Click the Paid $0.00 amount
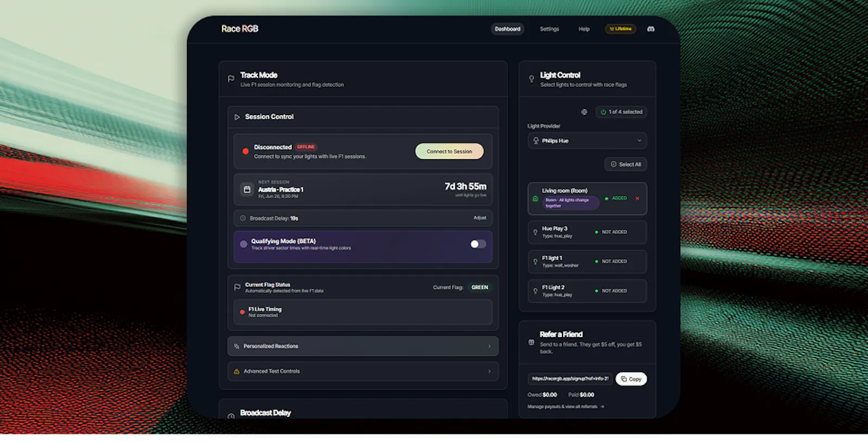The width and height of the screenshot is (868, 442). (x=581, y=395)
